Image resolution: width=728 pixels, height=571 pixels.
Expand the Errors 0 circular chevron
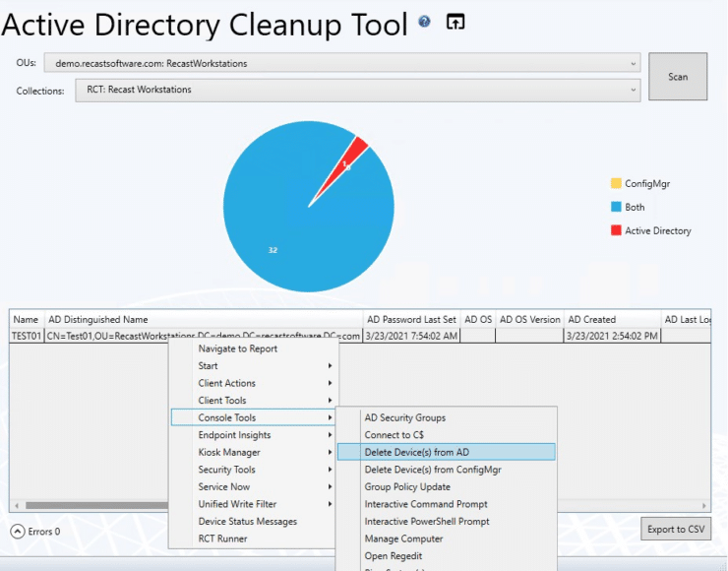click(x=18, y=531)
